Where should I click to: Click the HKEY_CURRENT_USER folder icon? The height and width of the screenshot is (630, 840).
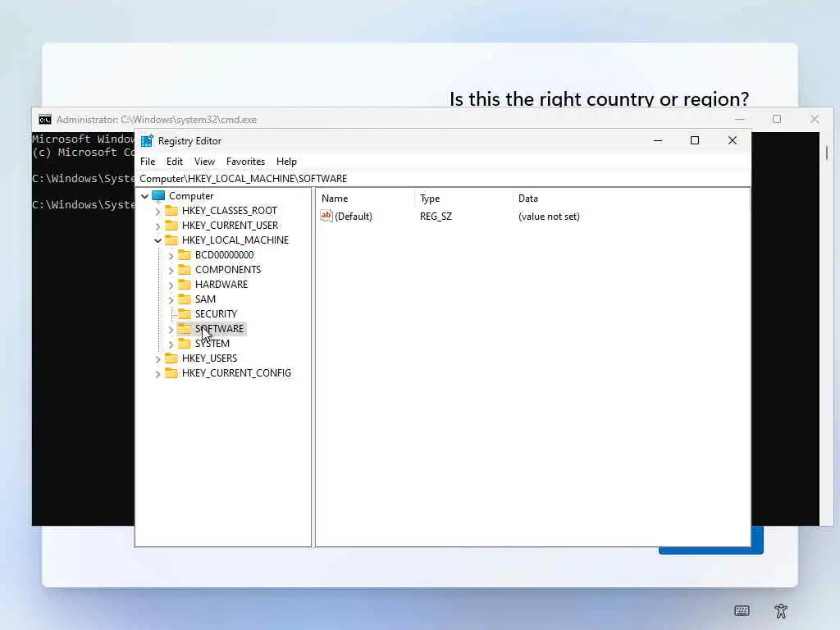click(171, 225)
